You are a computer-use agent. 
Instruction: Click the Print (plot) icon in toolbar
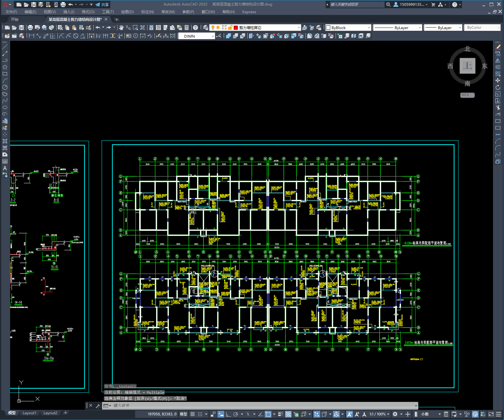point(30,28)
